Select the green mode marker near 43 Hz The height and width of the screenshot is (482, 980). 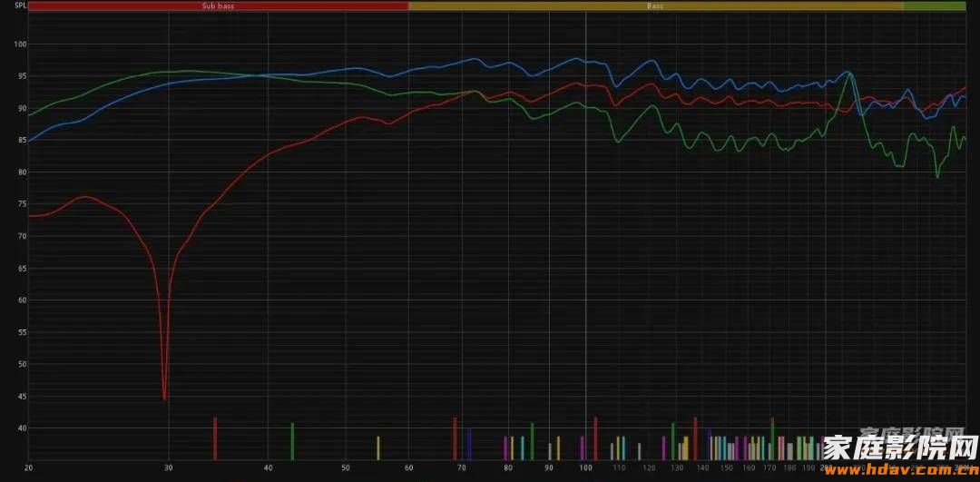point(292,441)
